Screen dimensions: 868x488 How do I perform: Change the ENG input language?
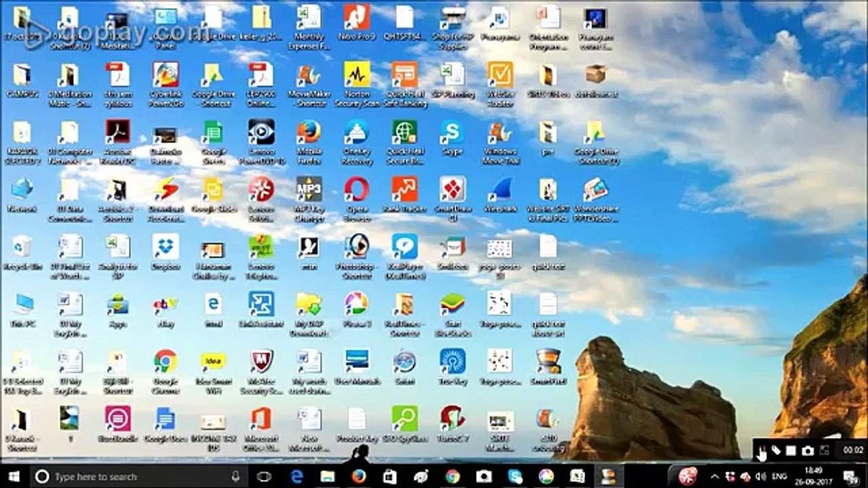779,477
